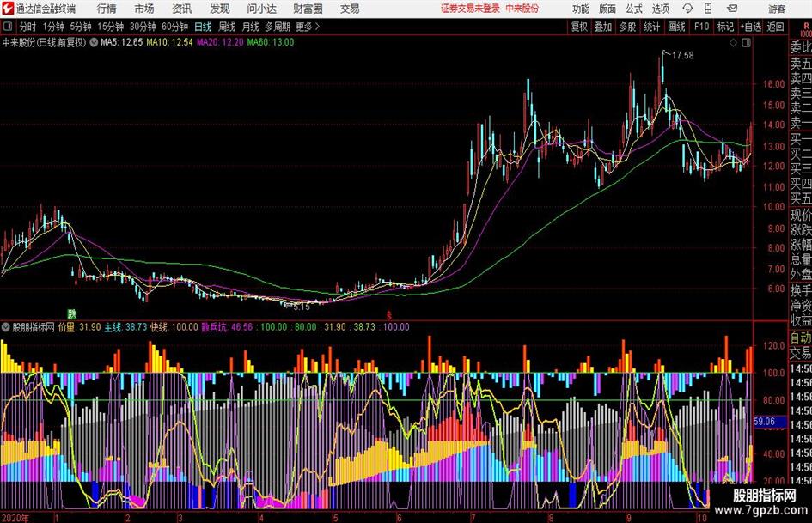
Task: Click the green 跌 marker on chart
Action: point(72,313)
